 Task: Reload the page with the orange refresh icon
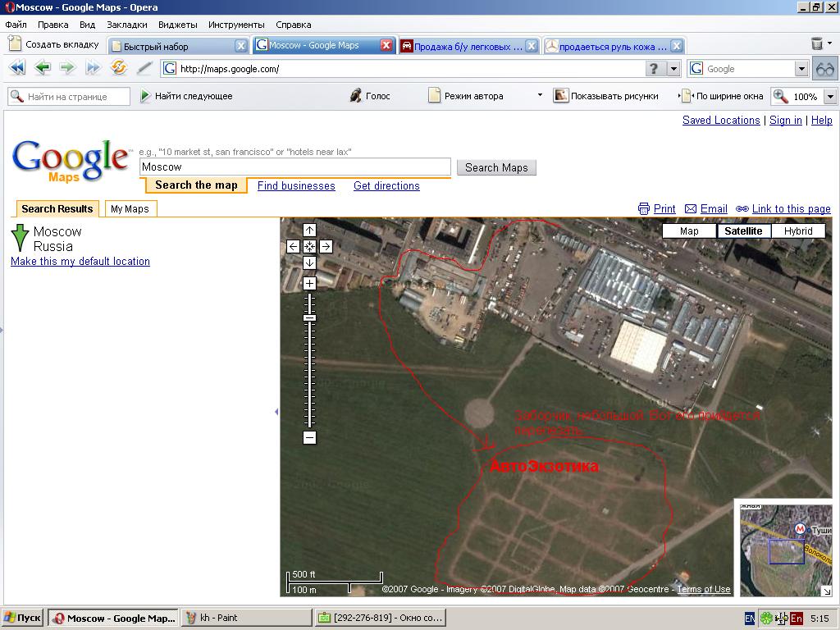tap(118, 68)
